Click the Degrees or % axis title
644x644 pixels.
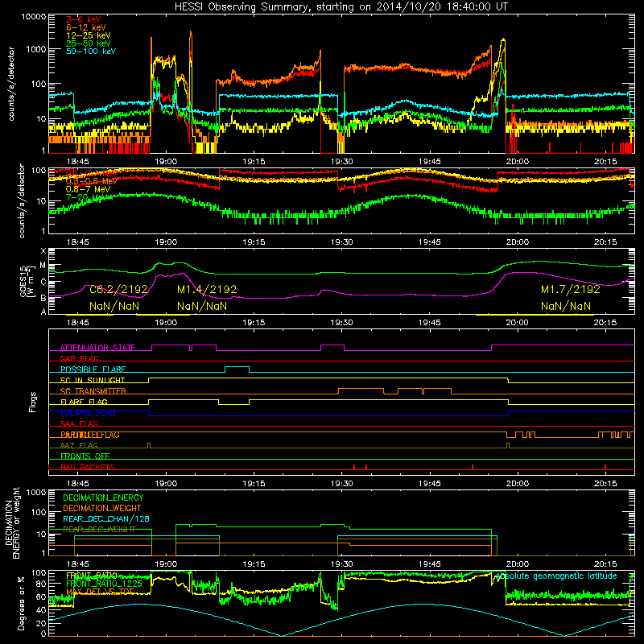coord(21,604)
